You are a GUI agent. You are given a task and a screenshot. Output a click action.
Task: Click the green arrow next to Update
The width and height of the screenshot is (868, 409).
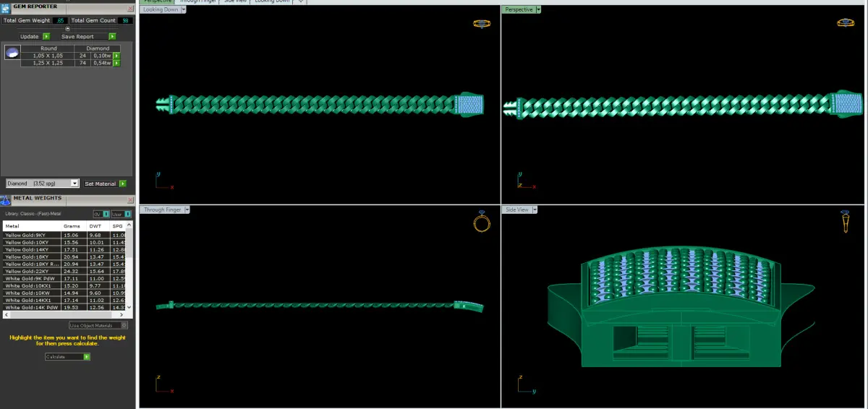pos(46,36)
